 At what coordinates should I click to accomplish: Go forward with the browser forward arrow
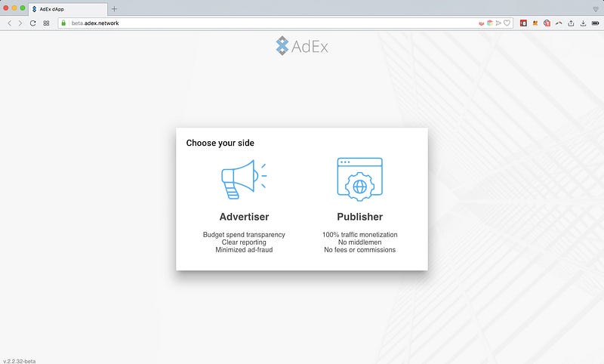point(20,23)
